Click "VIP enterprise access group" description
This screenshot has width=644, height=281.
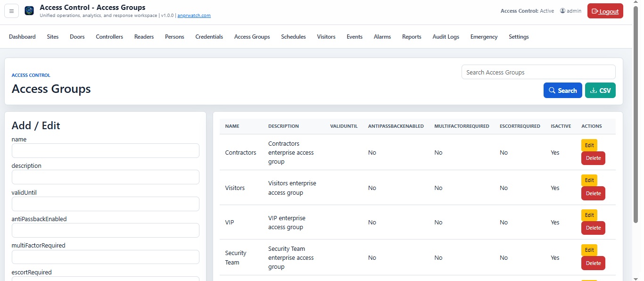click(x=287, y=223)
